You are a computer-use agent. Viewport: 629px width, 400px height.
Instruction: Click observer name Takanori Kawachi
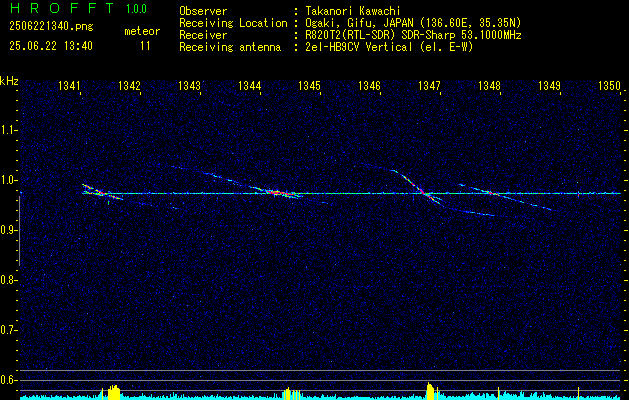pyautogui.click(x=353, y=11)
